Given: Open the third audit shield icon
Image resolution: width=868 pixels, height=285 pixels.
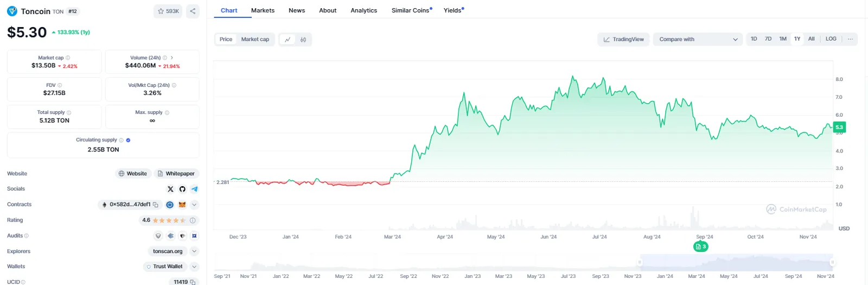Looking at the screenshot, I should pyautogui.click(x=182, y=236).
